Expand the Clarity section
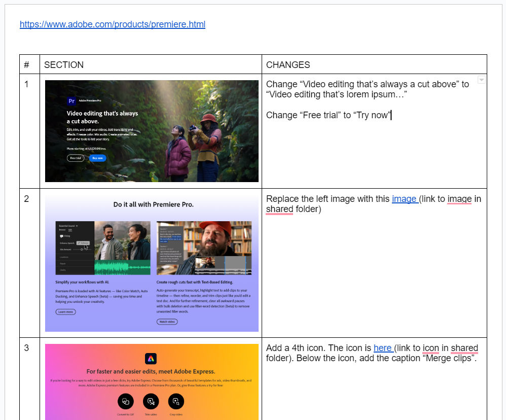This screenshot has width=506, height=420. point(63,270)
